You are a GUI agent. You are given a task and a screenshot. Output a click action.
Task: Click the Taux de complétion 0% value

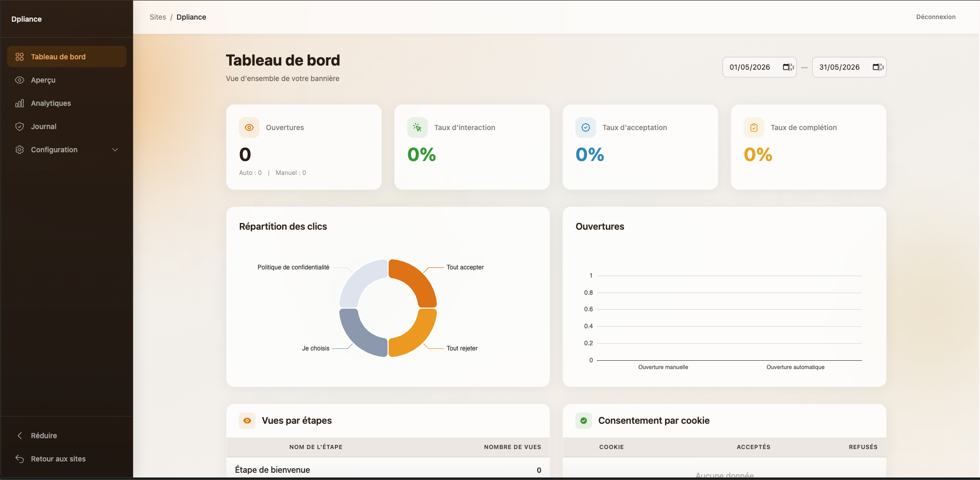click(758, 154)
